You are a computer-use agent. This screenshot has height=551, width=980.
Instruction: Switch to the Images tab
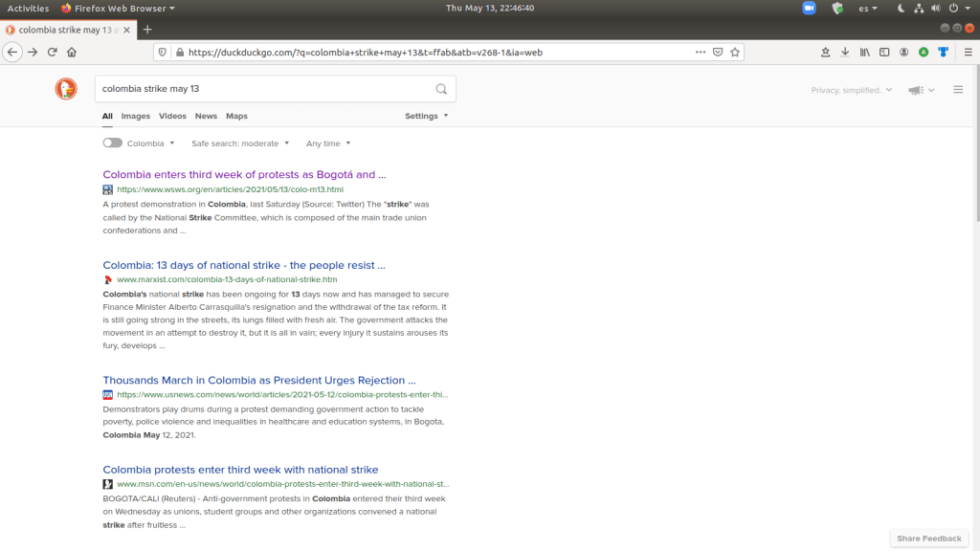click(135, 116)
